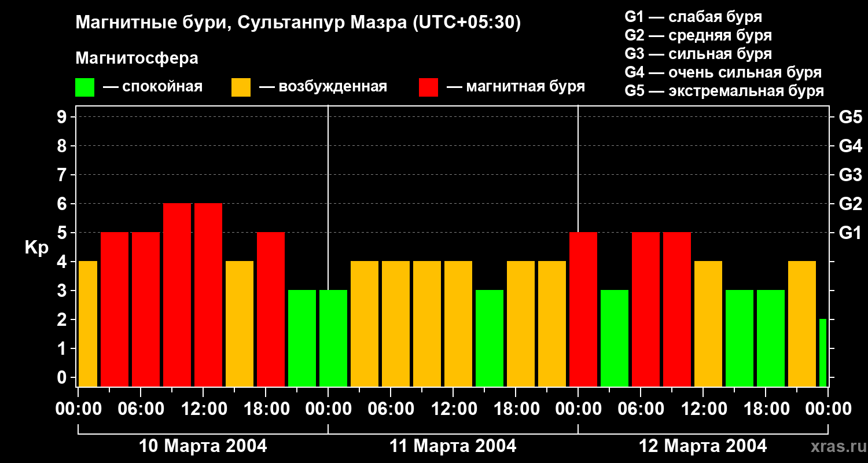Click the yellow 21:00–24:00 bar on 12 March
Viewport: 868px width, 463px height.
pos(802,324)
